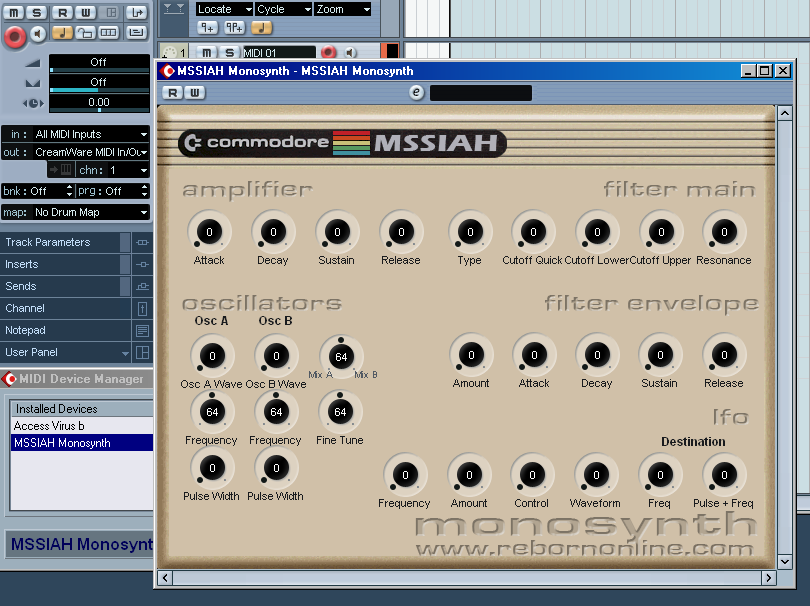Click the delay 0.00 value field
The height and width of the screenshot is (606, 810).
[x=99, y=103]
